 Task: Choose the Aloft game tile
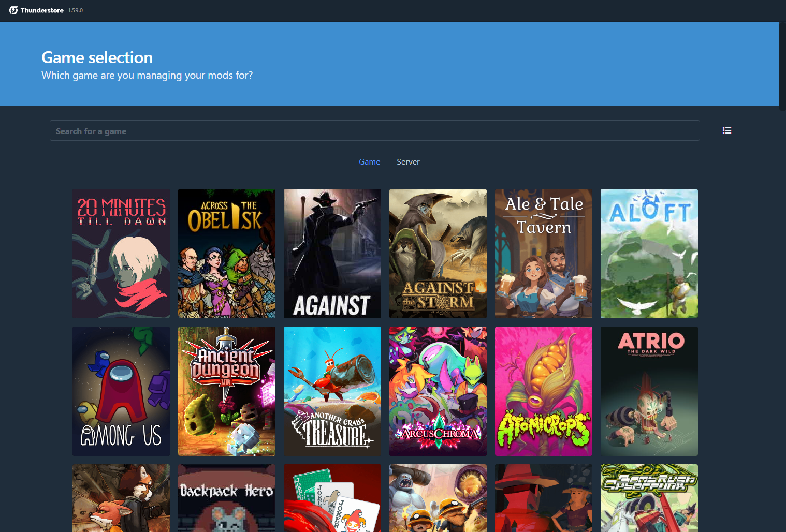[649, 254]
